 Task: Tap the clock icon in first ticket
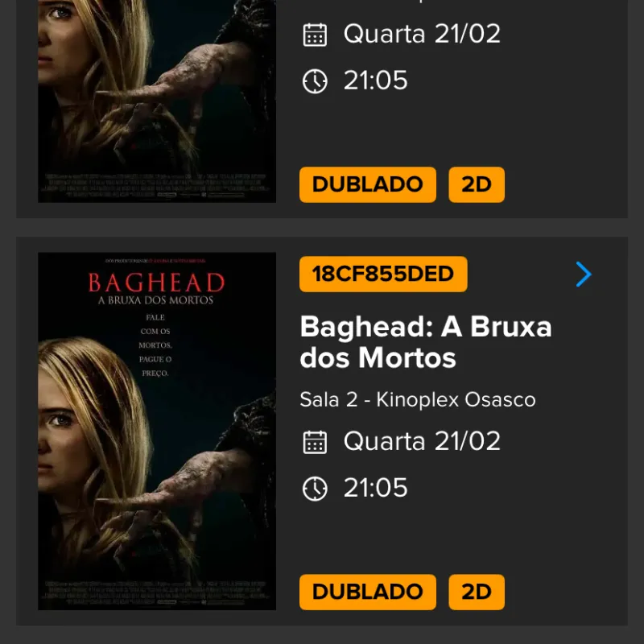point(315,81)
